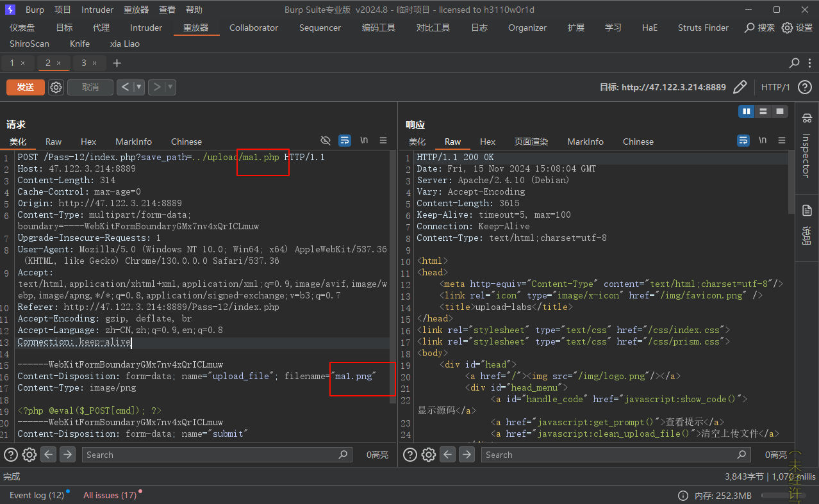819x504 pixels.
Task: Change the HTTP/1 protocol selector
Action: (x=775, y=87)
